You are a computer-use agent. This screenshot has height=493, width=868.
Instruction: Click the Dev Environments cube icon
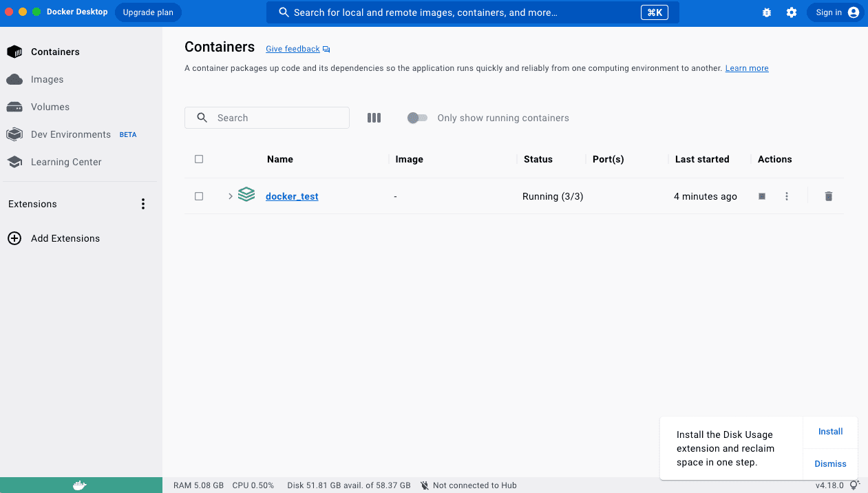[x=14, y=134]
